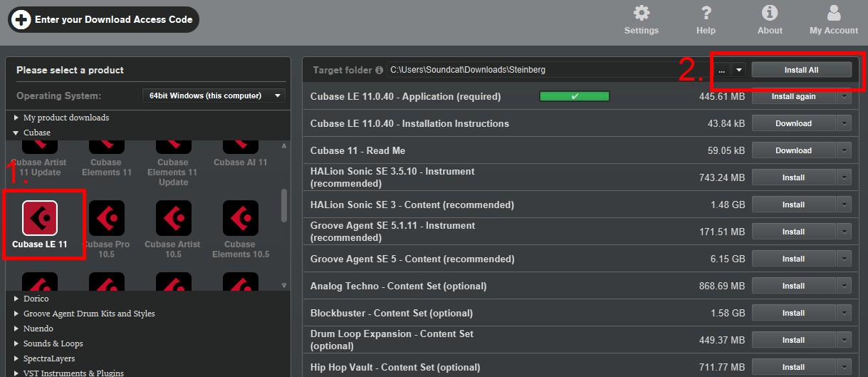The height and width of the screenshot is (377, 868).
Task: Select the Cubase Elements 11 Update product
Action: click(x=173, y=164)
